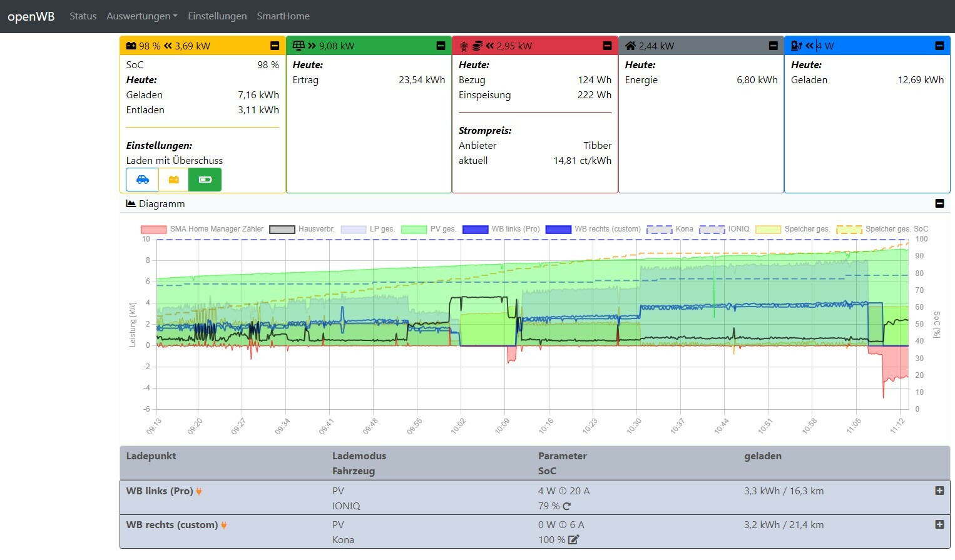
Task: Click the PV charge mode of IONIQ row
Action: (x=338, y=491)
